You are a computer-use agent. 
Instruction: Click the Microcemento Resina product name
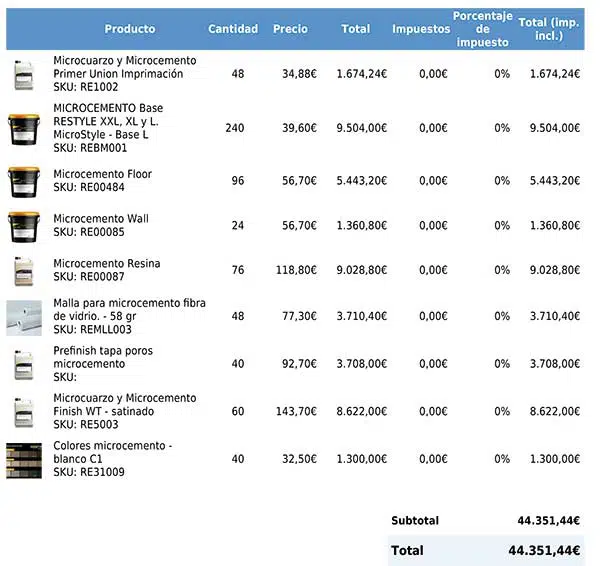pos(106,264)
